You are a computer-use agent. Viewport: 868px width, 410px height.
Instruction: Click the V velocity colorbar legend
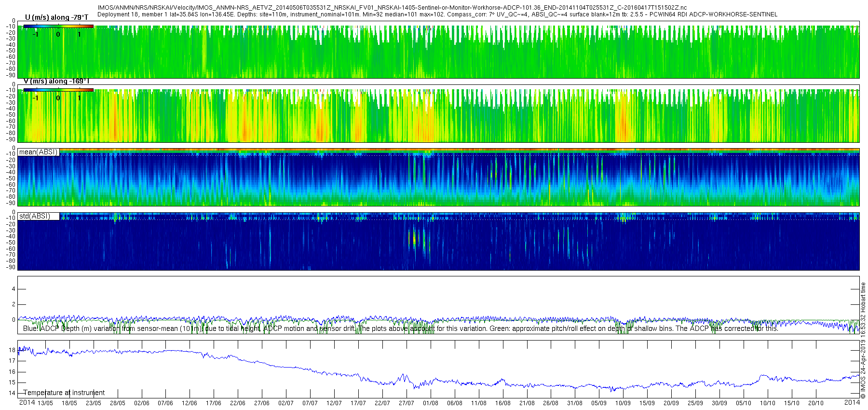pyautogui.click(x=58, y=90)
